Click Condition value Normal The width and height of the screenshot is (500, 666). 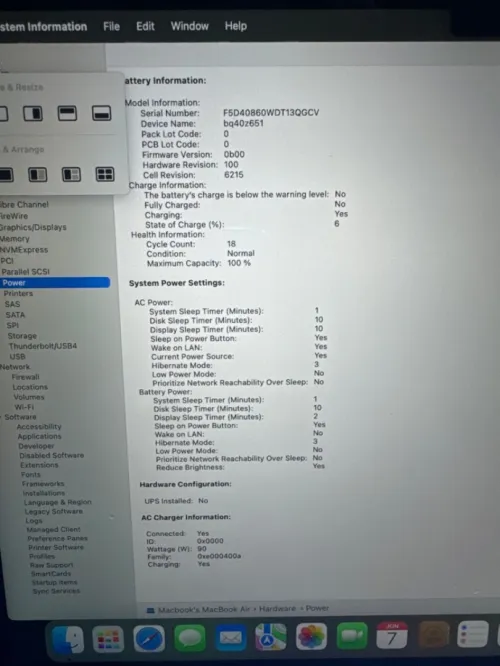click(x=241, y=253)
